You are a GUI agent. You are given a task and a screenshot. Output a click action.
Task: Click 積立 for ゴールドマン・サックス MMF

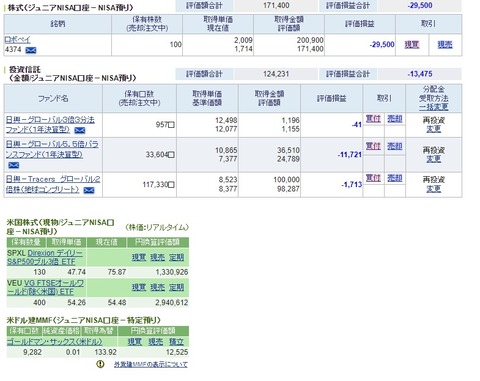coord(176,342)
